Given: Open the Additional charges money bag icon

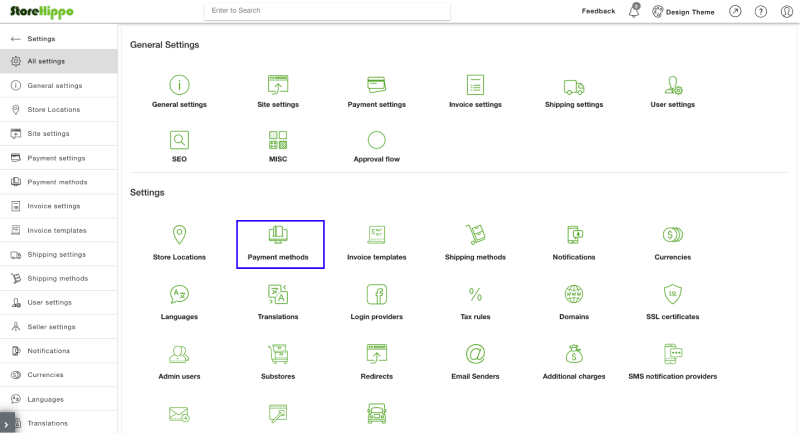Looking at the screenshot, I should 573,353.
